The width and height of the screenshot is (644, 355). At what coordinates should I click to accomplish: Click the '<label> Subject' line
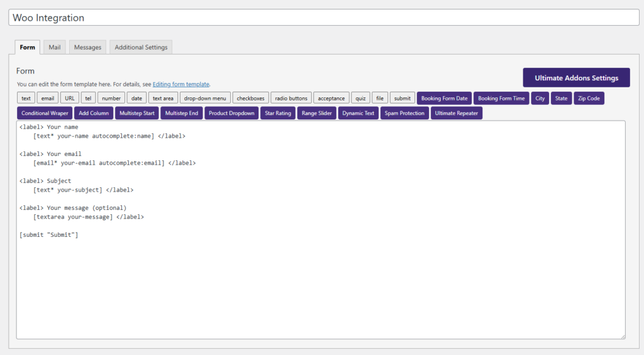[45, 180]
